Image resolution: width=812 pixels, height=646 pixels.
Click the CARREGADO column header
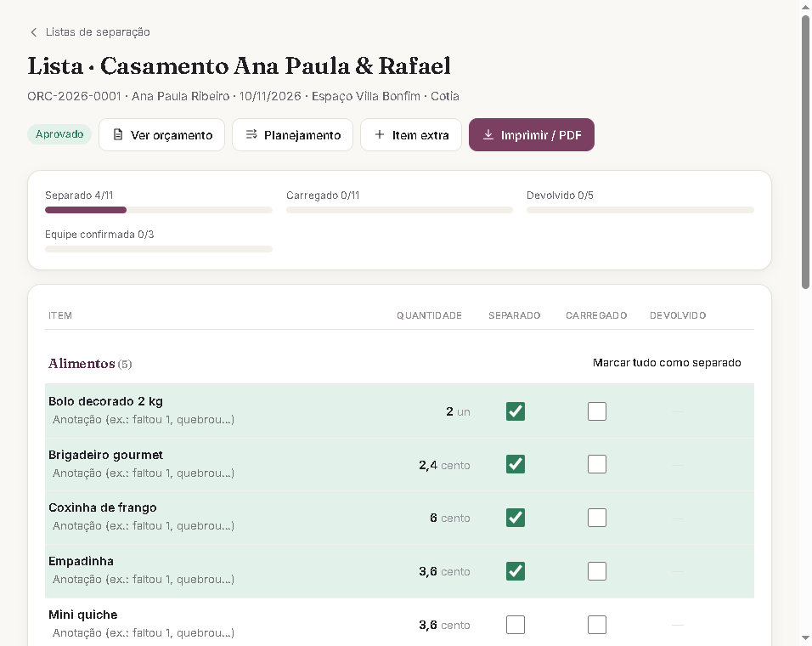click(x=596, y=315)
